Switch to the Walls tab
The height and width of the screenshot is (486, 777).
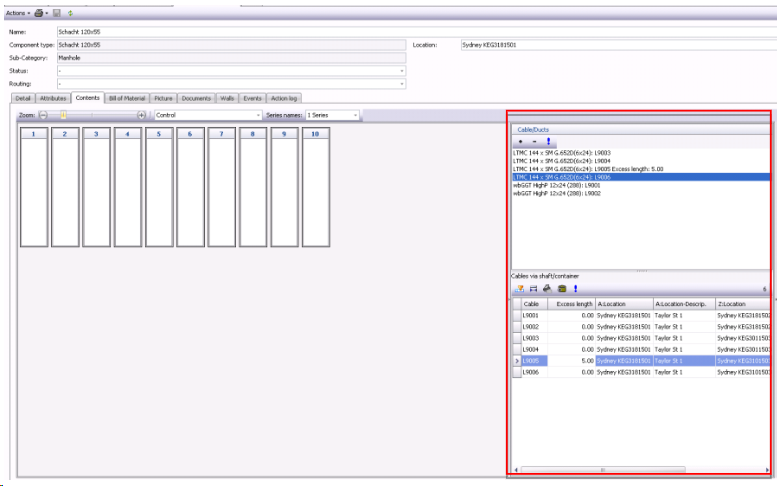[x=227, y=99]
